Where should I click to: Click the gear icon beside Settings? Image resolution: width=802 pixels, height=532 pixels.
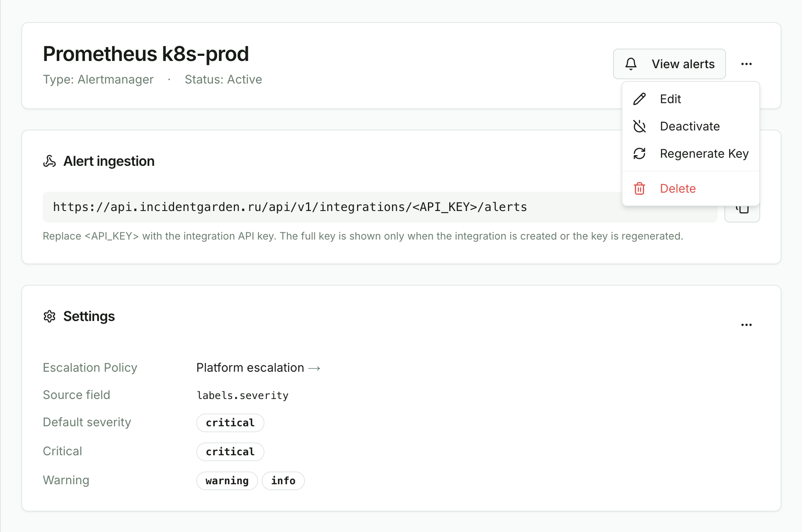pos(49,316)
